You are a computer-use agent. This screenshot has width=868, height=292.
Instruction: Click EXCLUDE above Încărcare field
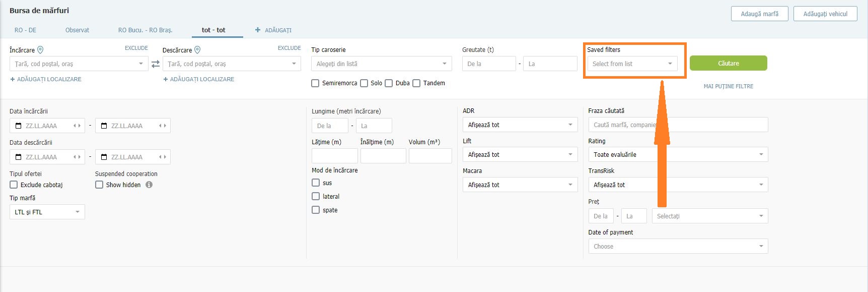tap(136, 48)
